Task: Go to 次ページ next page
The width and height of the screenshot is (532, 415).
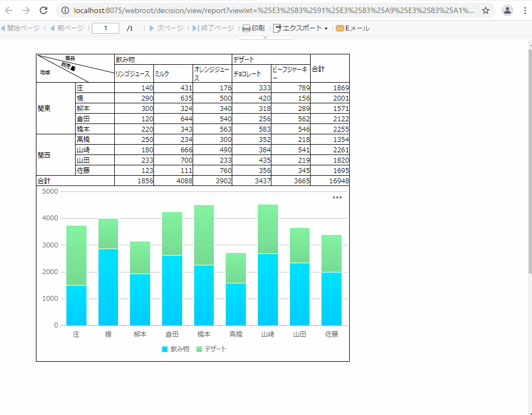Action: tap(167, 28)
